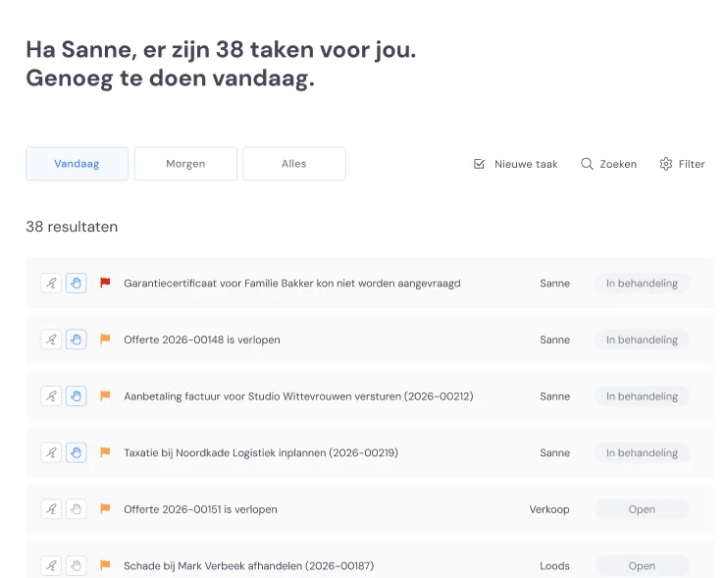Click orange flag on Noordkade Logistiek row
Screen dimensions: 728x578
pos(105,452)
